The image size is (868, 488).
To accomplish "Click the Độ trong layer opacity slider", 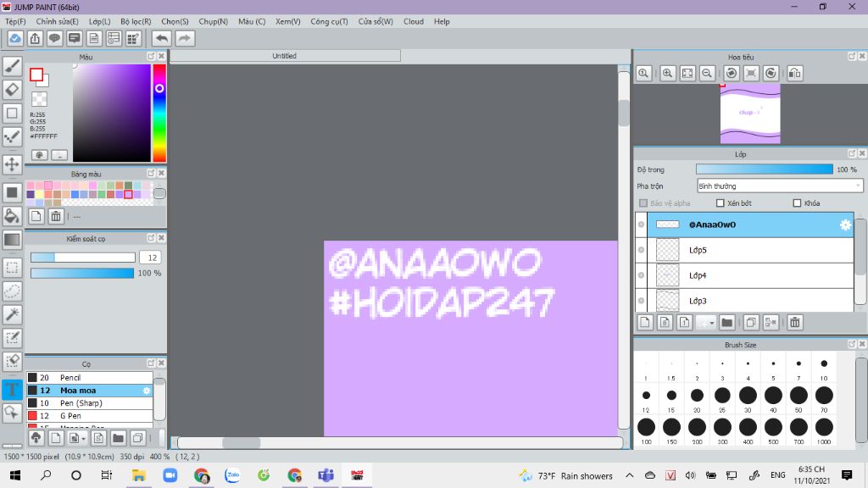I will pos(765,169).
